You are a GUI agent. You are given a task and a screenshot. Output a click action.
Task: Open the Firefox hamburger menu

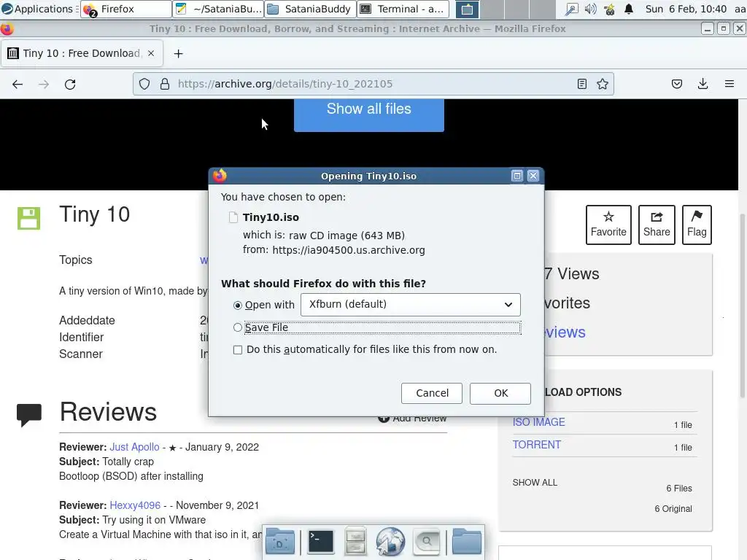pyautogui.click(x=729, y=85)
